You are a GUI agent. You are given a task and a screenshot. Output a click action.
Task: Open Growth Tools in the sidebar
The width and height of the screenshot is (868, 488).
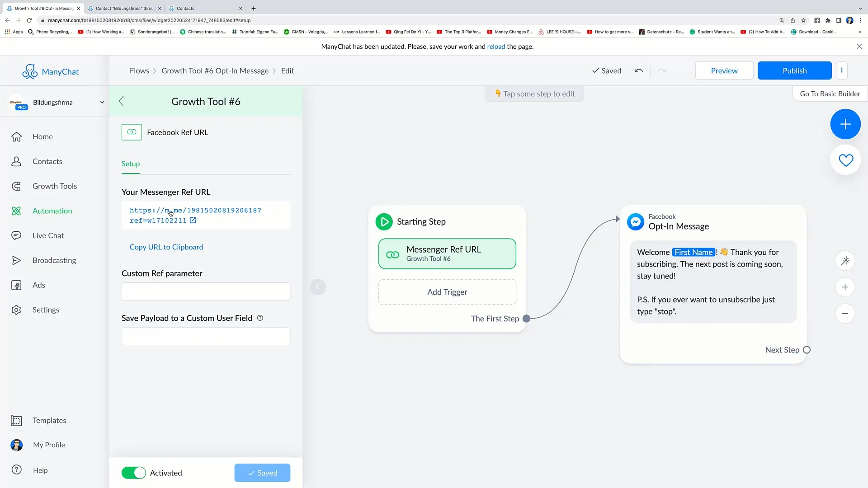pyautogui.click(x=54, y=186)
